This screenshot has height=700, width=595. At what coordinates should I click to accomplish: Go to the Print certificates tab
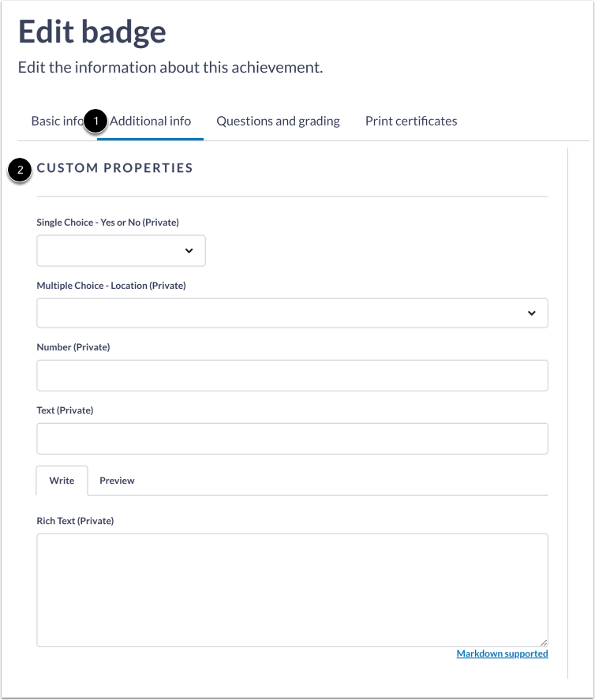tap(411, 121)
